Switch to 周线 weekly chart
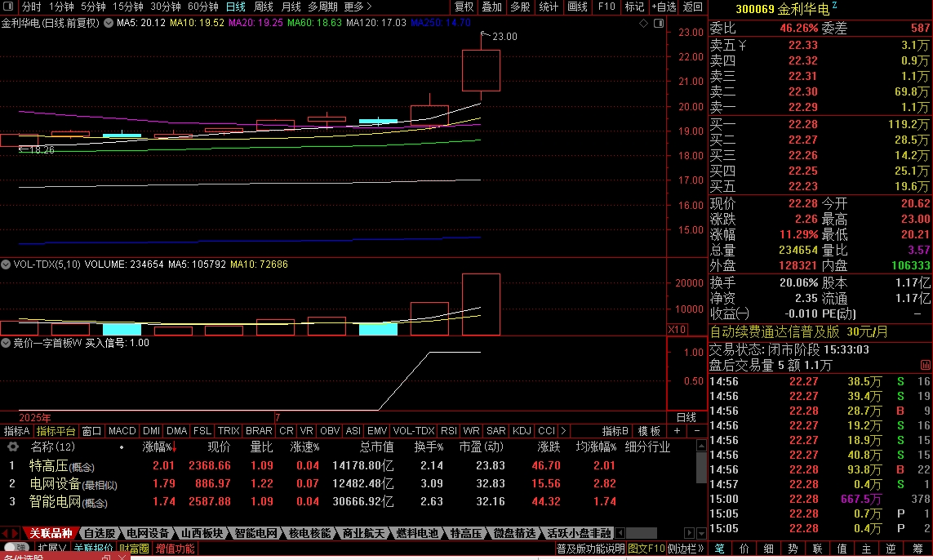933x560 pixels. 263,7
